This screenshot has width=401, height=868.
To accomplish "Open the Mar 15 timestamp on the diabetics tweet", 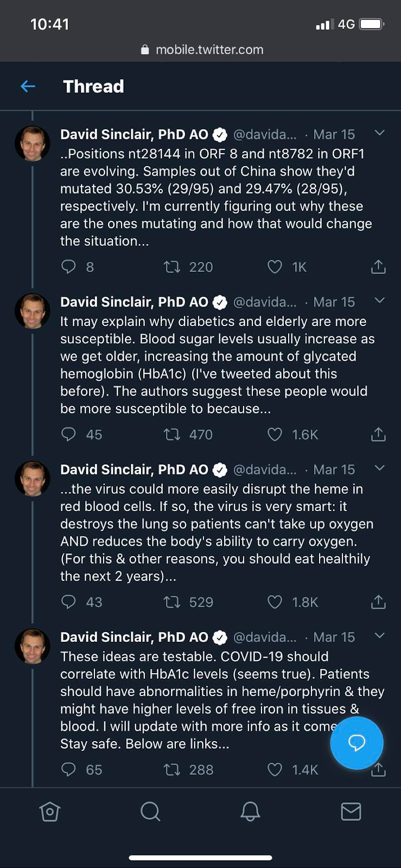I will click(x=334, y=302).
